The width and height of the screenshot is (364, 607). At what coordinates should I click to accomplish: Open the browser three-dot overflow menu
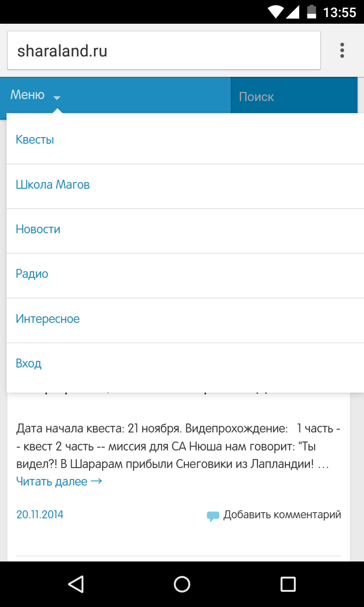pos(342,50)
